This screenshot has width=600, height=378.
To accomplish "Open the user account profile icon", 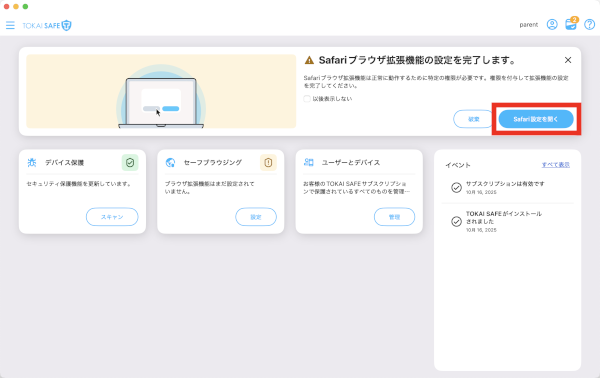I will (x=552, y=24).
